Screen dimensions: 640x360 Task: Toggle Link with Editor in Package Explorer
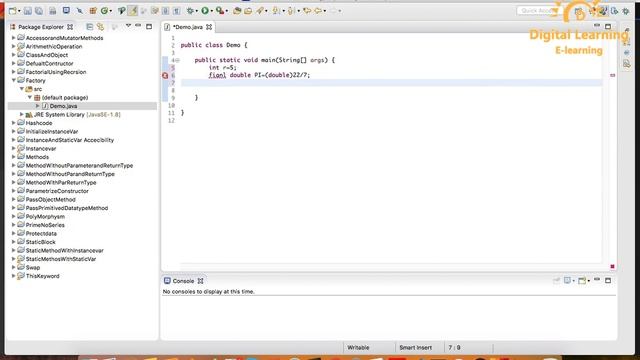pyautogui.click(x=100, y=27)
